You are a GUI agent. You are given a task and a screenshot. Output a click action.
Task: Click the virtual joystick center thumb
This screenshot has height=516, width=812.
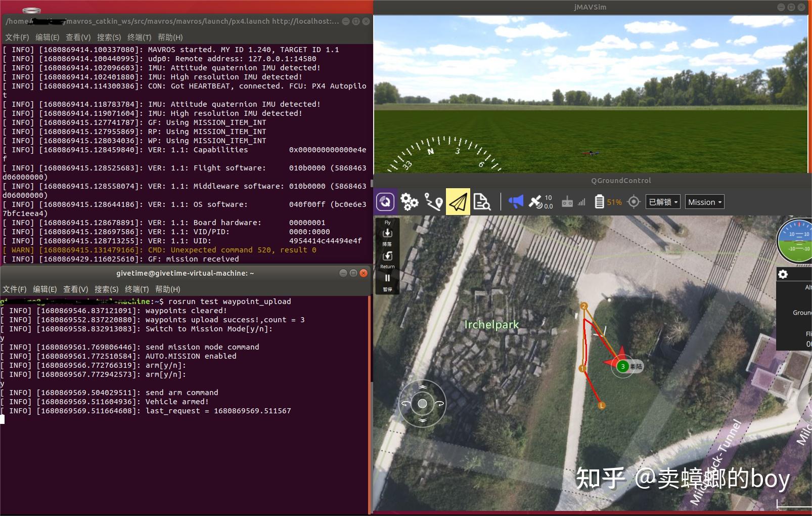pos(422,403)
